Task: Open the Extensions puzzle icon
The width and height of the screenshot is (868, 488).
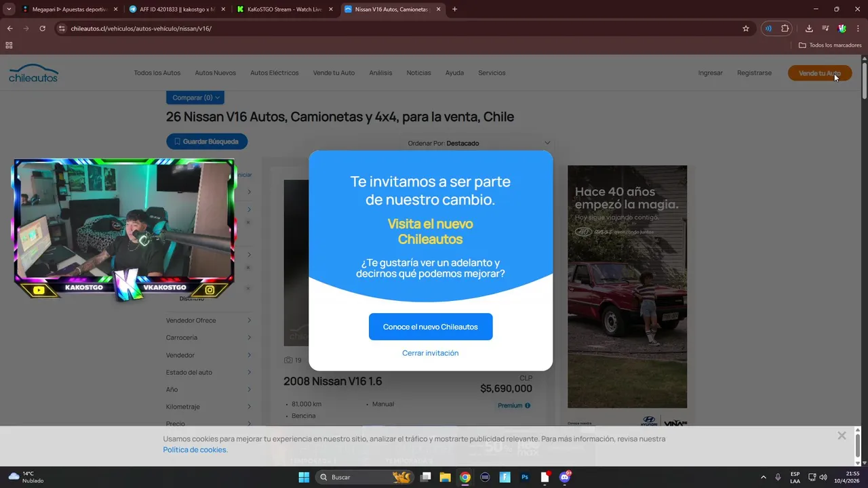Action: coord(785,28)
